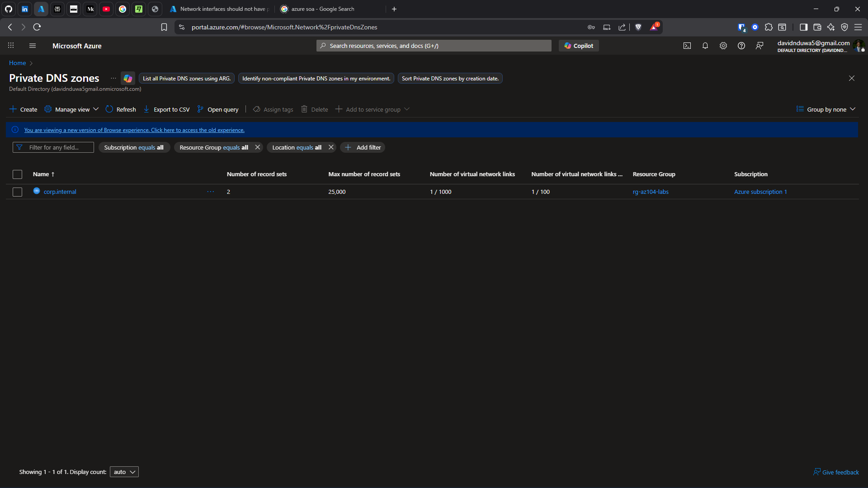
Task: Switch to the pinned LinkedIn tab
Action: tap(25, 9)
